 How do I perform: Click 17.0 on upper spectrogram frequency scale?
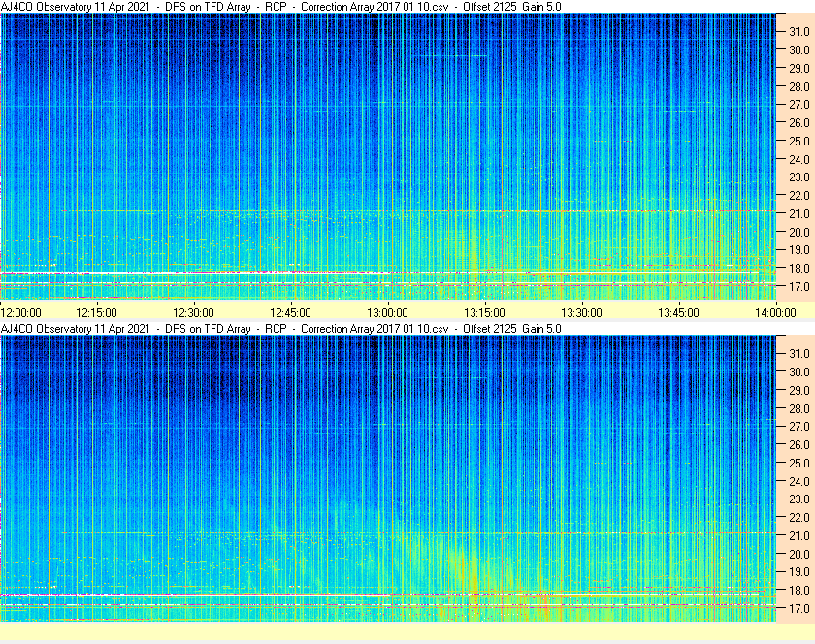pyautogui.click(x=799, y=286)
